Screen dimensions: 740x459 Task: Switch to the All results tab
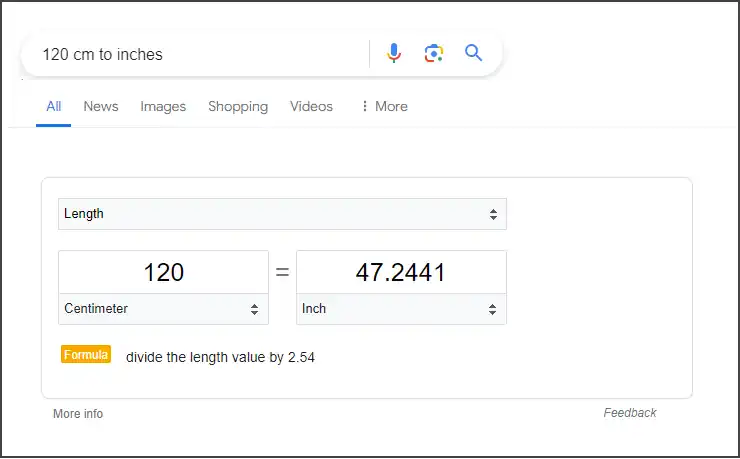click(x=53, y=107)
